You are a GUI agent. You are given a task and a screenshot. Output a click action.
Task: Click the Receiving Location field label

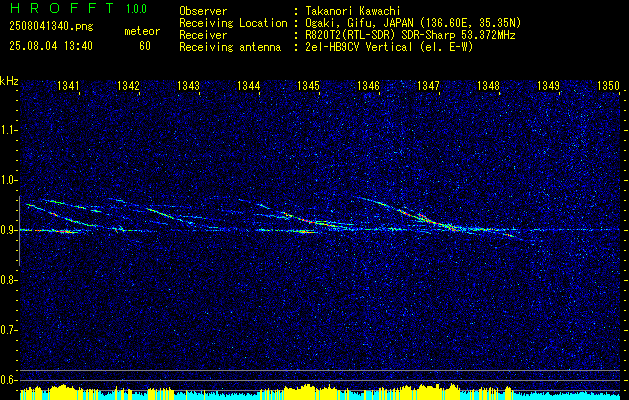(233, 23)
